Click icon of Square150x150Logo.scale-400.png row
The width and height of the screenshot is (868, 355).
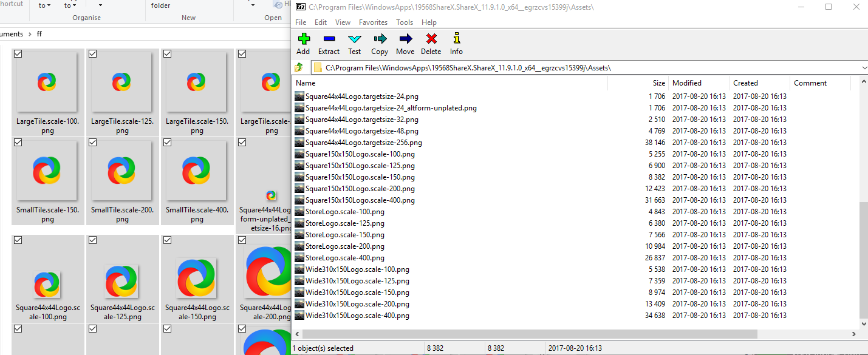coord(299,200)
